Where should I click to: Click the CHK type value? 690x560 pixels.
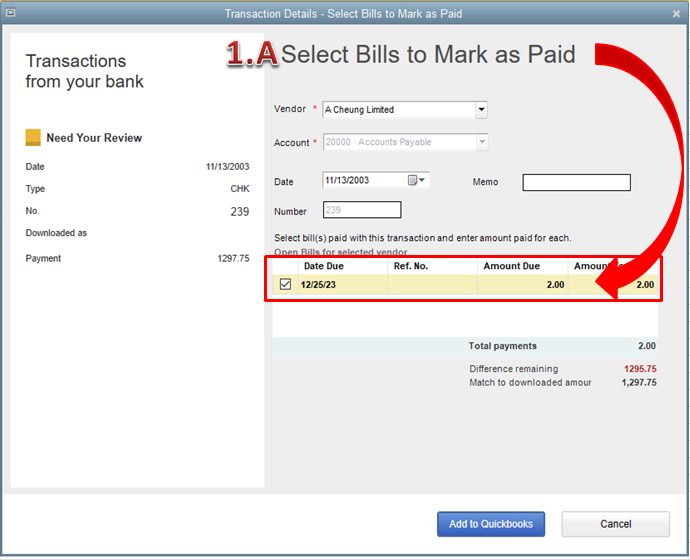pyautogui.click(x=240, y=189)
